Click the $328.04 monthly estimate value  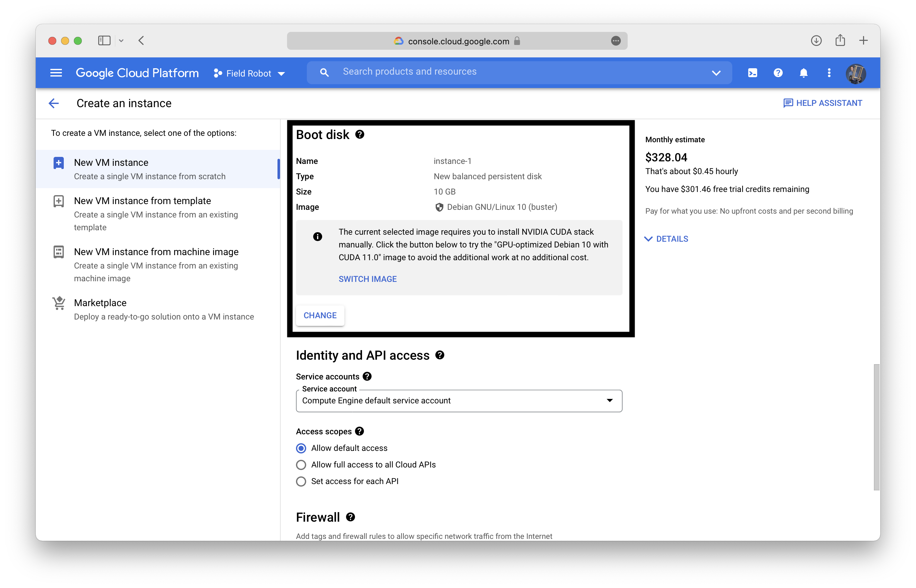coord(666,157)
